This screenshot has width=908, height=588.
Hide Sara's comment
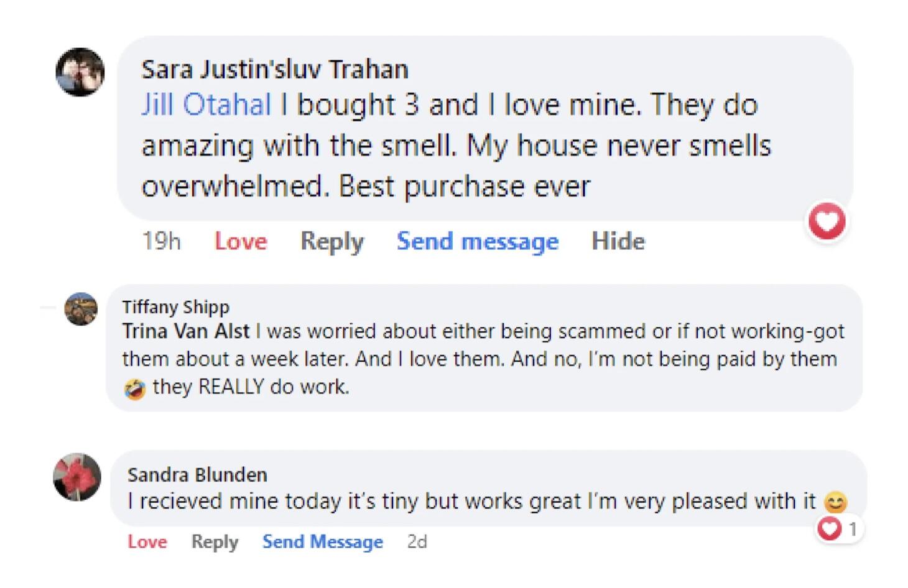(618, 241)
